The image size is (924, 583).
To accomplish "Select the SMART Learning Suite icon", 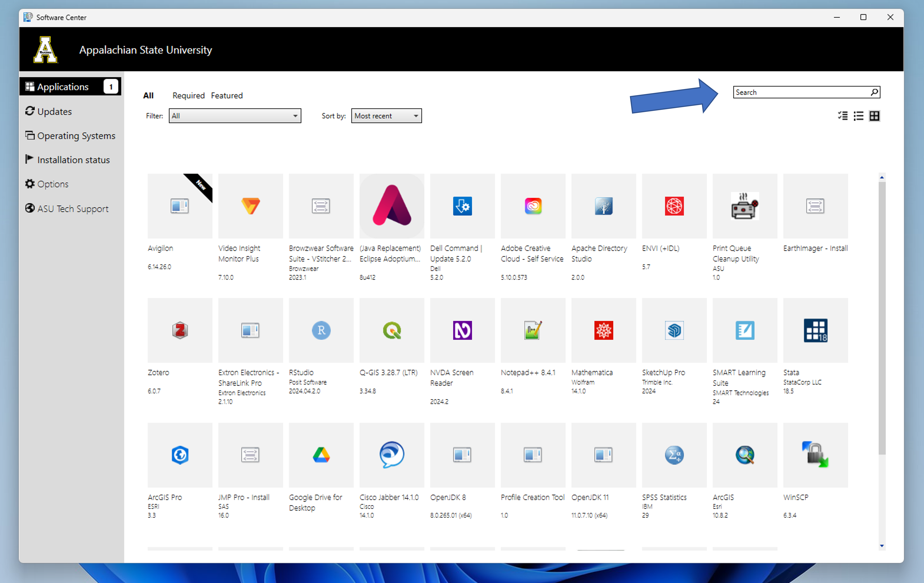I will 745,330.
